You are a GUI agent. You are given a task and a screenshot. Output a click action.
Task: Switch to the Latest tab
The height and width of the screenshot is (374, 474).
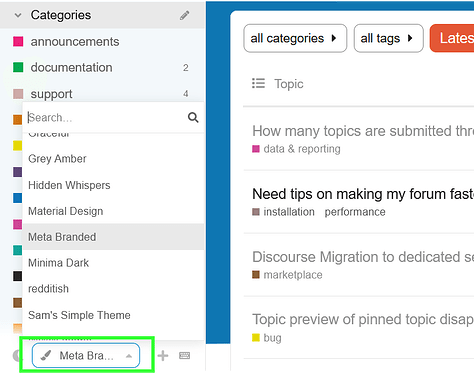point(452,38)
